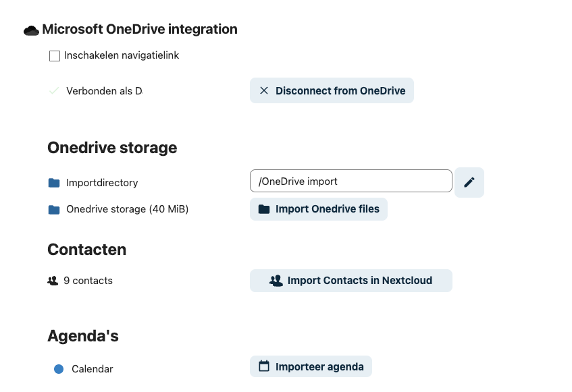The width and height of the screenshot is (572, 392).
Task: Click the Importdirectory folder icon
Action: 54,183
